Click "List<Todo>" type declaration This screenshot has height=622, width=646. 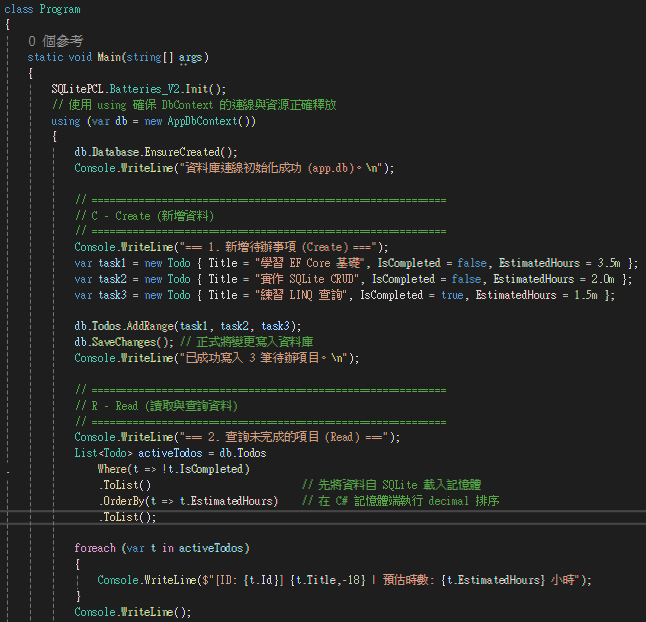click(103, 453)
